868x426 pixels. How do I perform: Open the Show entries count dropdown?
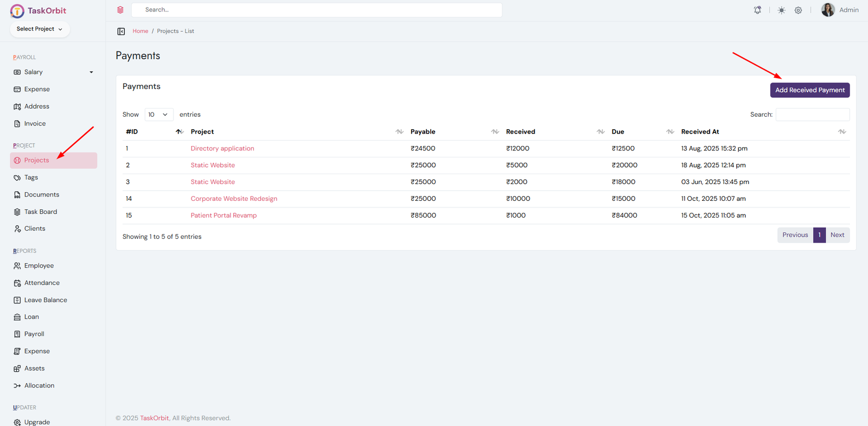click(x=159, y=115)
